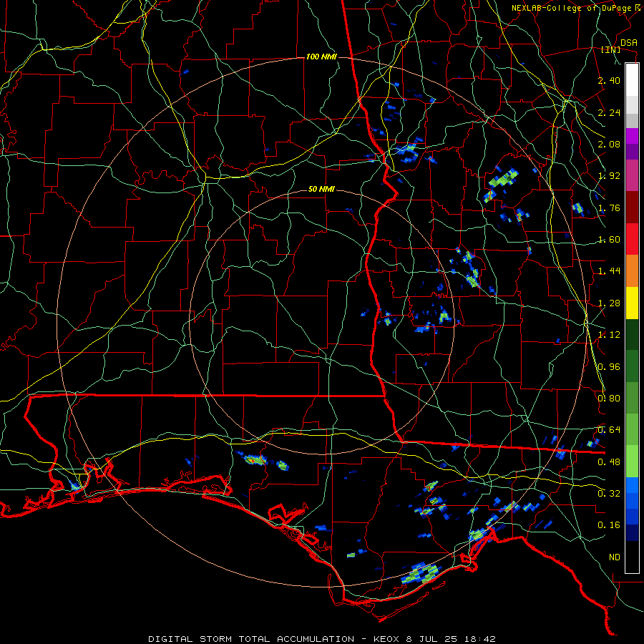
Task: Pick the lime green swatch beside 0.48
Action: tap(632, 462)
